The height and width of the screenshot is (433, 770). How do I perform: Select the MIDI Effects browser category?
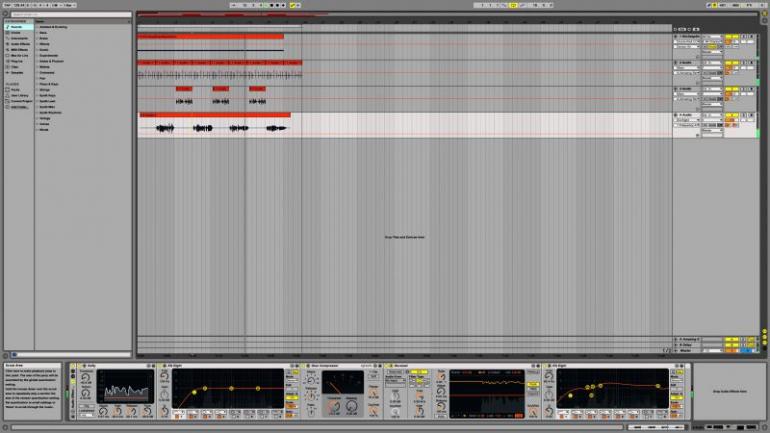click(19, 50)
